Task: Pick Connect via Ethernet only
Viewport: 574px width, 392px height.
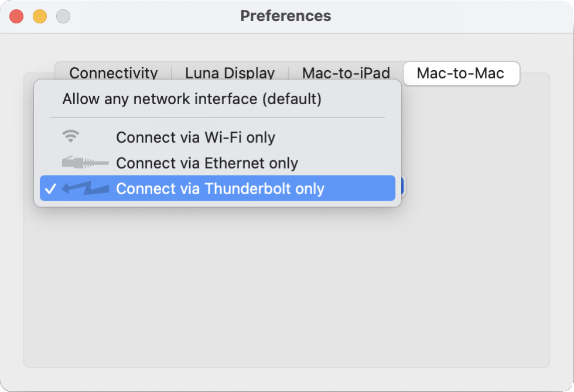Action: click(207, 163)
